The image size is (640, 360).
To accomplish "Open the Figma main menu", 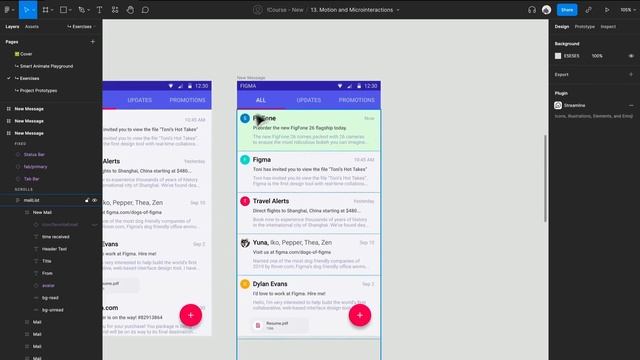I will coord(7,10).
